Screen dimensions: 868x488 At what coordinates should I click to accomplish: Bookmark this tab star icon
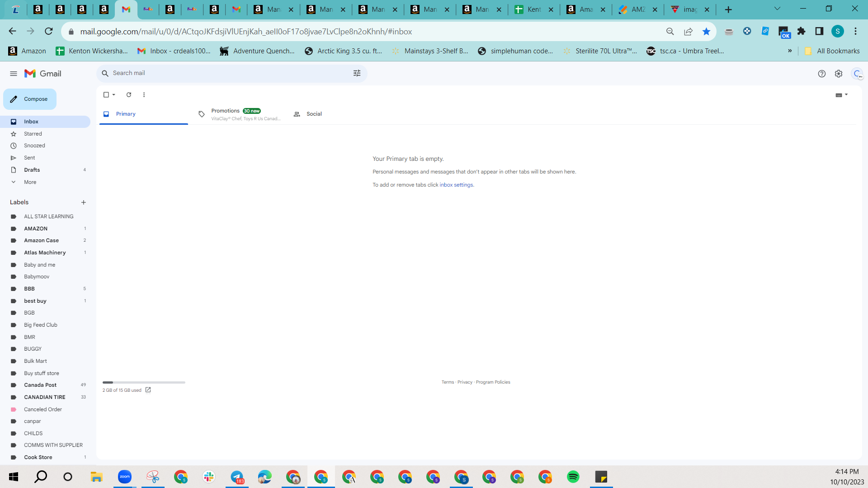coord(706,32)
